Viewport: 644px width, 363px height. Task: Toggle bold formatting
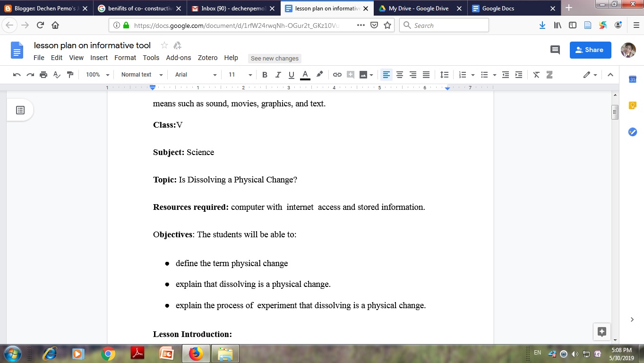[265, 74]
